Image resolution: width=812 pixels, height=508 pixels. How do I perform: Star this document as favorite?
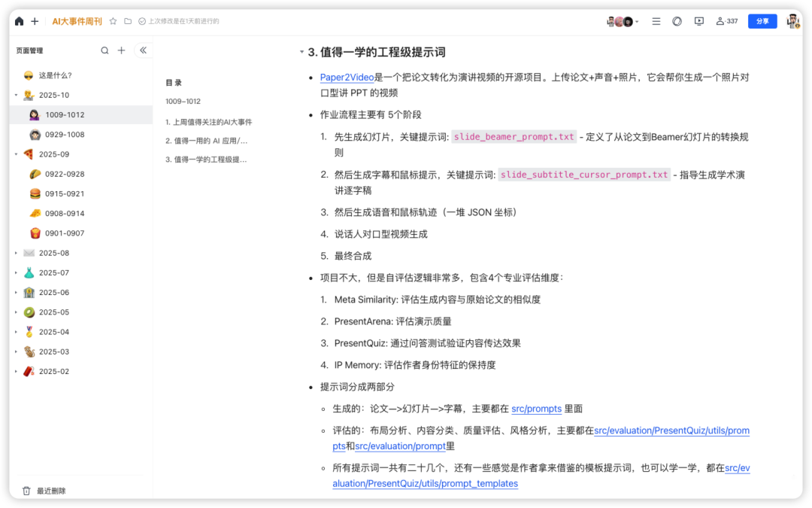113,21
